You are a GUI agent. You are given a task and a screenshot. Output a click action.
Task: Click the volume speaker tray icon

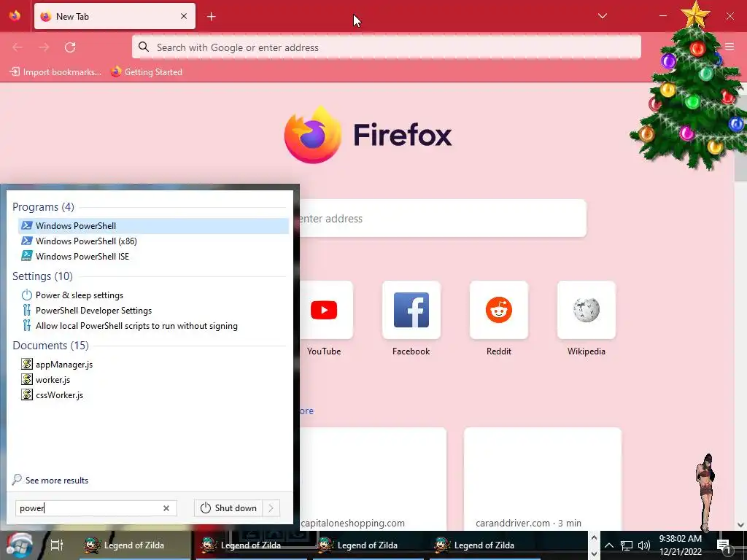tap(644, 545)
